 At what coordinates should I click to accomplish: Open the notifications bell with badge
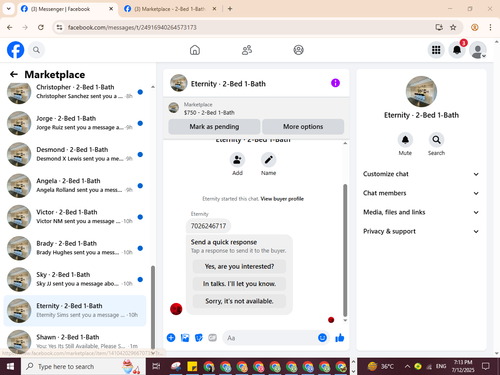pyautogui.click(x=457, y=50)
